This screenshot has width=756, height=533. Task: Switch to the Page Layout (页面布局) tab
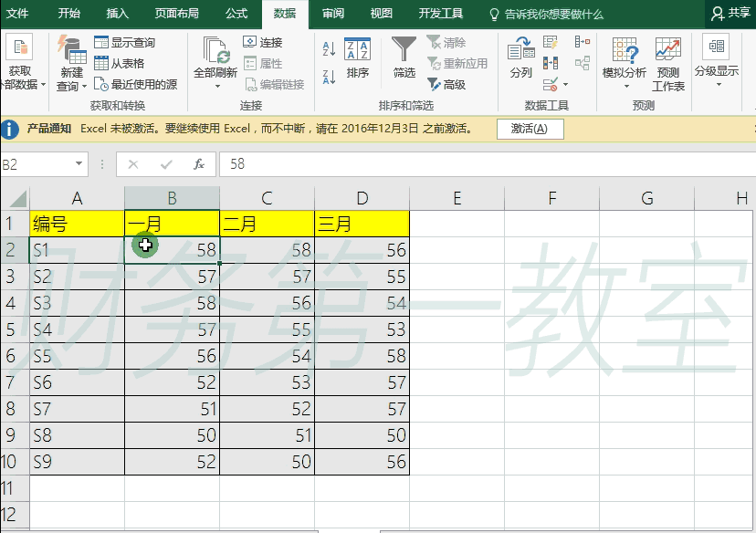176,14
